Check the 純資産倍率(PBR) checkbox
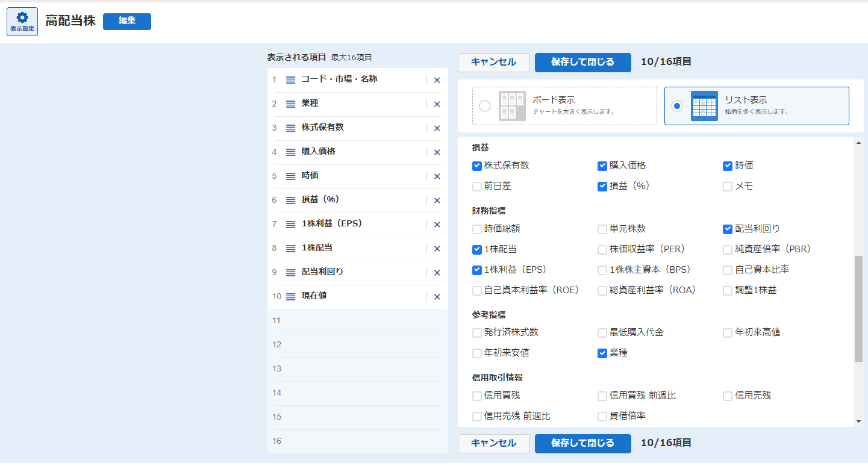Screen dimensions: 868x466 tap(728, 250)
